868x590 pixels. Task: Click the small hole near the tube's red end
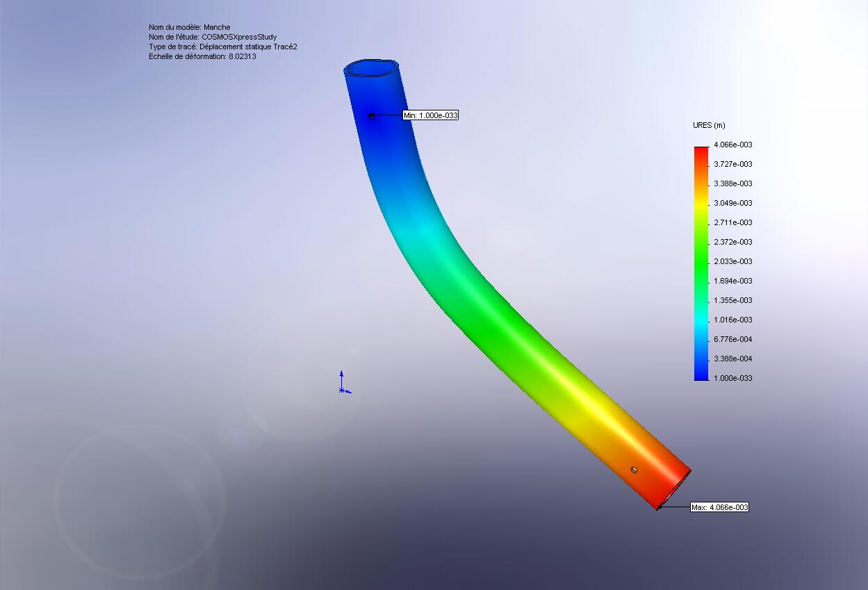pos(634,470)
